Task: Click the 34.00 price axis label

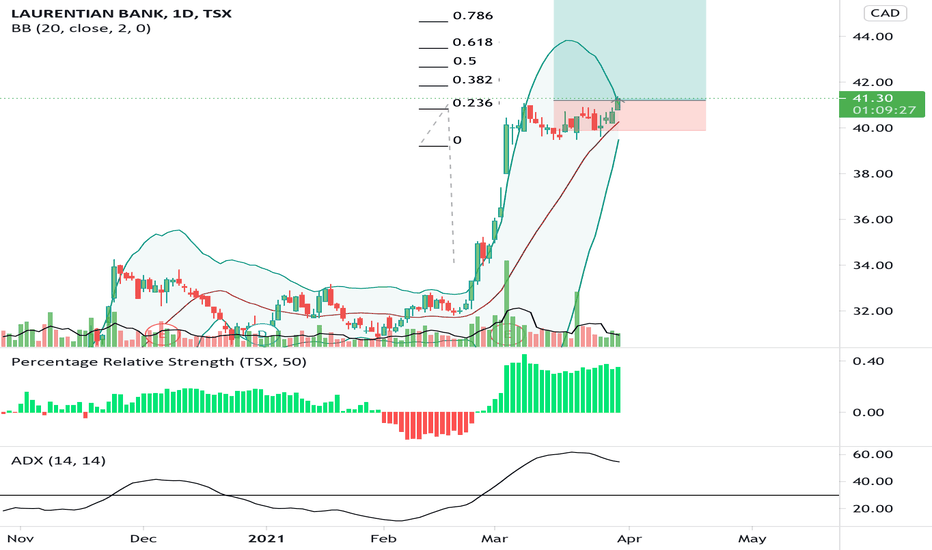Action: click(x=873, y=265)
